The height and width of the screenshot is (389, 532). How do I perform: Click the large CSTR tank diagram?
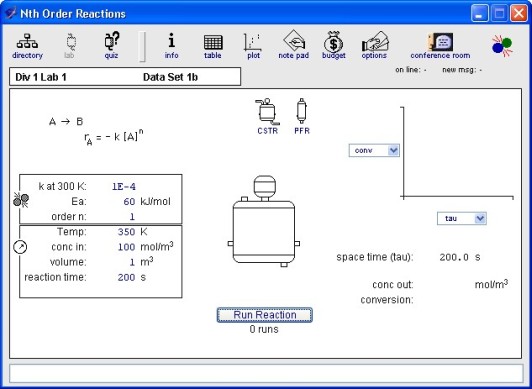pyautogui.click(x=264, y=221)
